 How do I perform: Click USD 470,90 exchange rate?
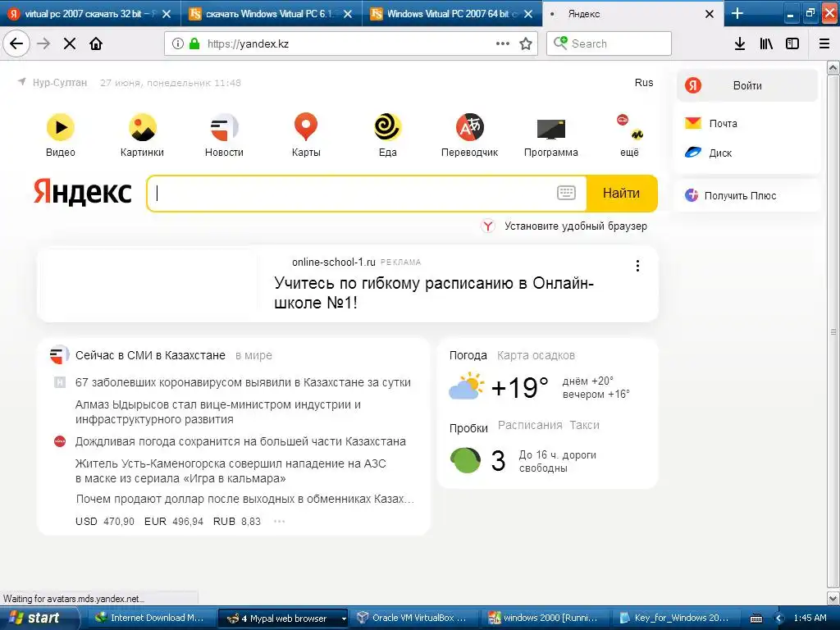click(105, 521)
